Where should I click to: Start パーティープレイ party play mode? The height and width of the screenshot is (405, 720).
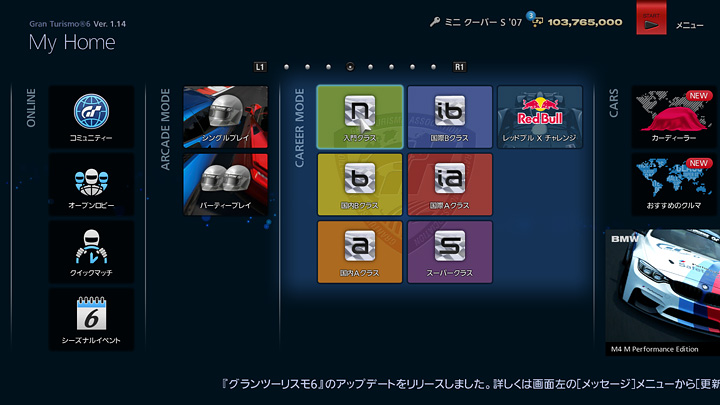[226, 184]
